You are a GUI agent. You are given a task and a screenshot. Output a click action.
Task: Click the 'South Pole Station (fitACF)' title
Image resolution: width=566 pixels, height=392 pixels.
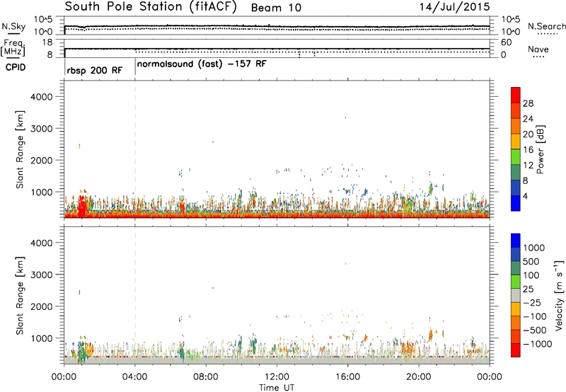[151, 7]
